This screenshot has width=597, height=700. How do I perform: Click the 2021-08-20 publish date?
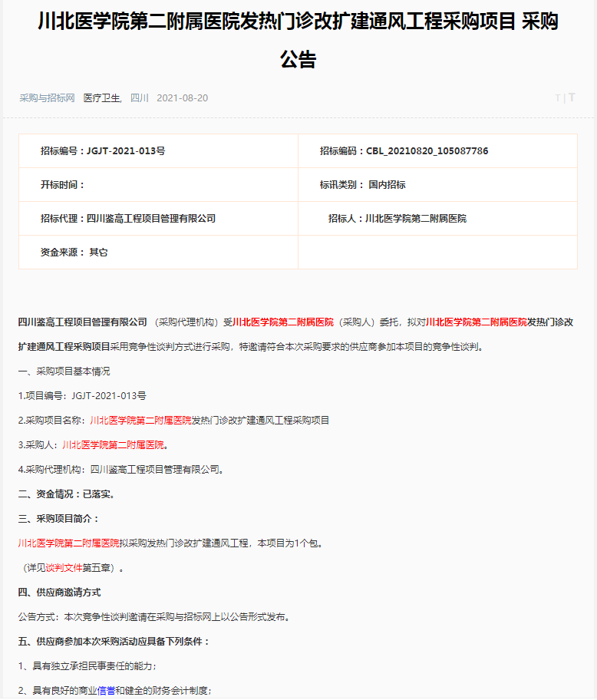point(182,98)
